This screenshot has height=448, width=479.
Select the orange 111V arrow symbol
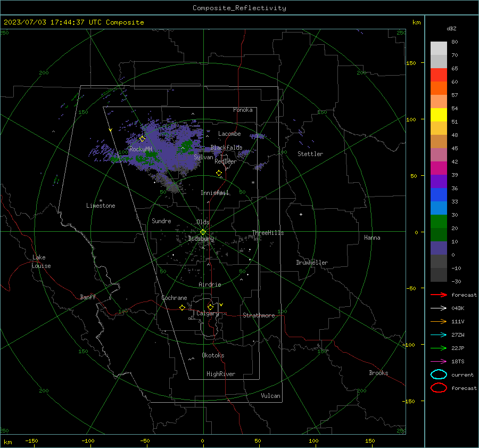439,321
